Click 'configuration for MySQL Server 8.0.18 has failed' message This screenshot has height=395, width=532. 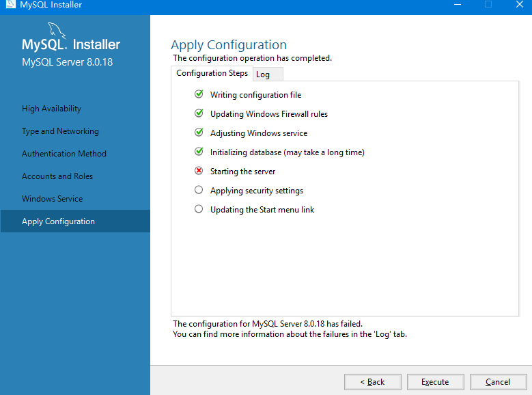point(268,324)
